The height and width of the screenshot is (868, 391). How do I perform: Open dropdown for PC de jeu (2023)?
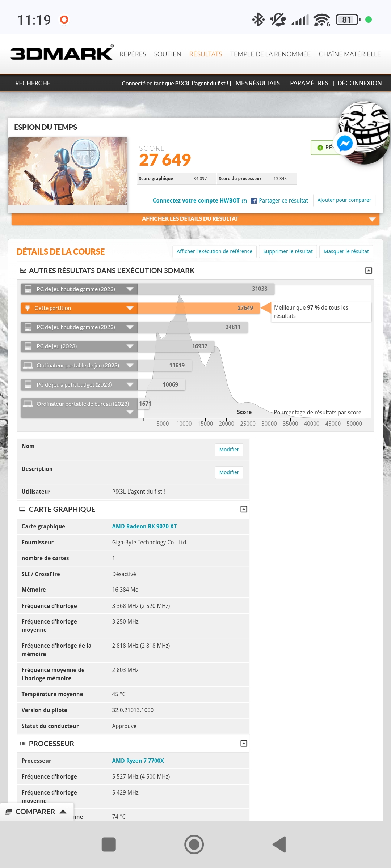click(x=130, y=346)
